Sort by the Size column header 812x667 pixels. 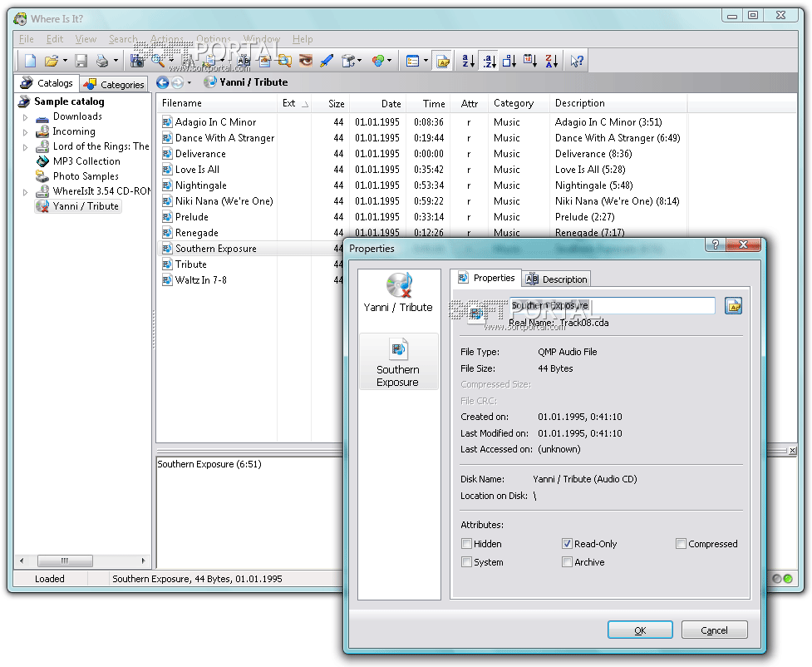point(331,103)
